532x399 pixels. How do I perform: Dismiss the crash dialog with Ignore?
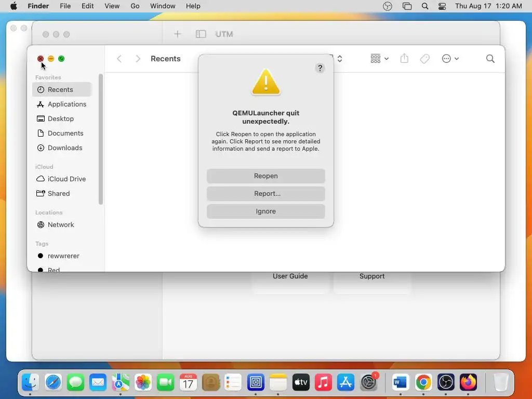pos(265,211)
